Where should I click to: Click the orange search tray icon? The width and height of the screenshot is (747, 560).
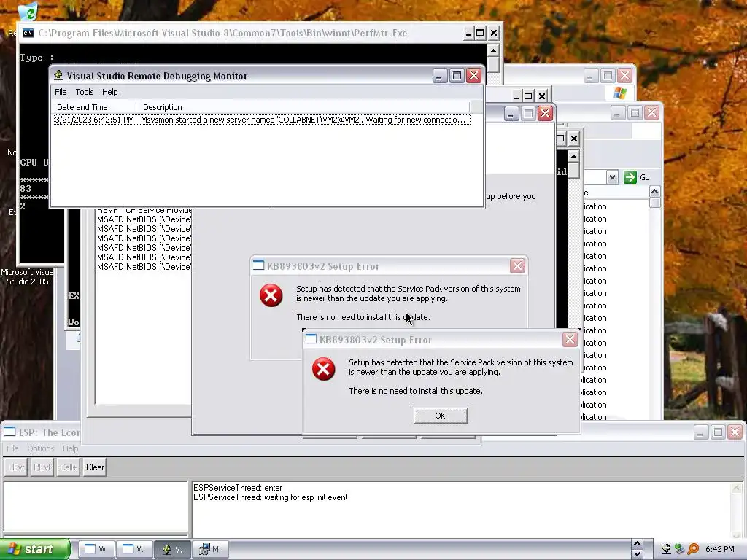click(x=693, y=549)
